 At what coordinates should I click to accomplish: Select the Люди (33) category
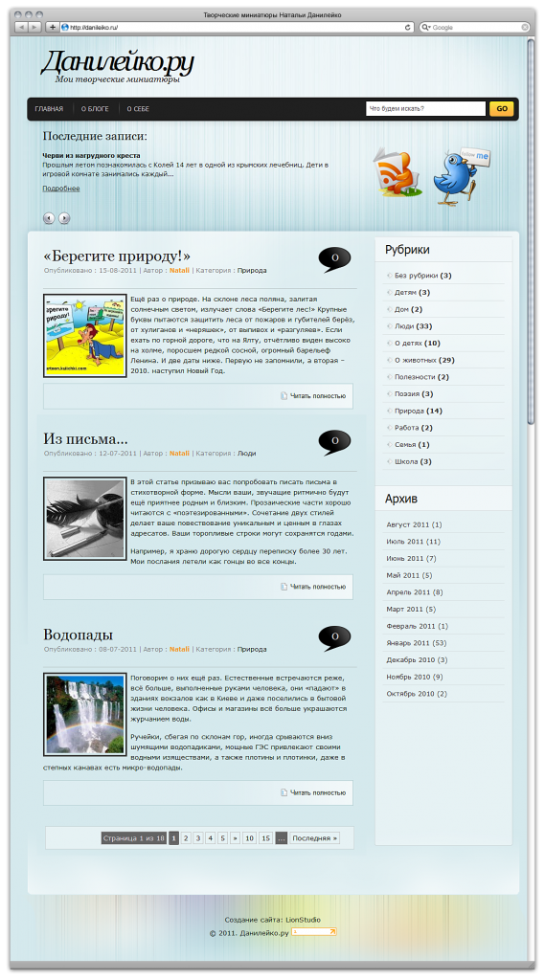pos(413,326)
